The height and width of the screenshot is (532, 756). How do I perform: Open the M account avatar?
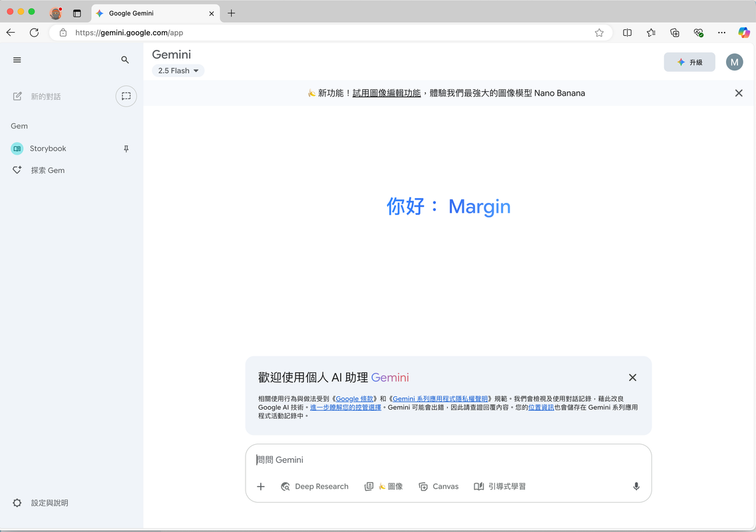pyautogui.click(x=734, y=62)
